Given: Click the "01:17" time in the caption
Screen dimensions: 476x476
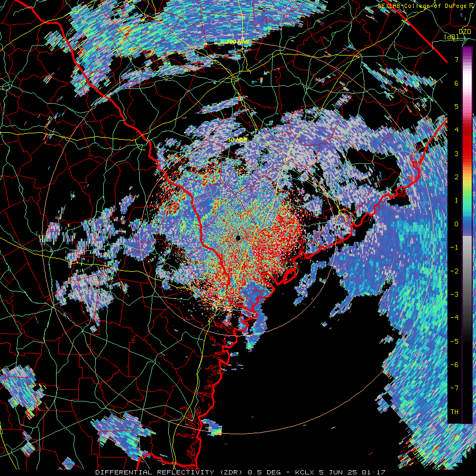Looking at the screenshot, I should tap(374, 472).
